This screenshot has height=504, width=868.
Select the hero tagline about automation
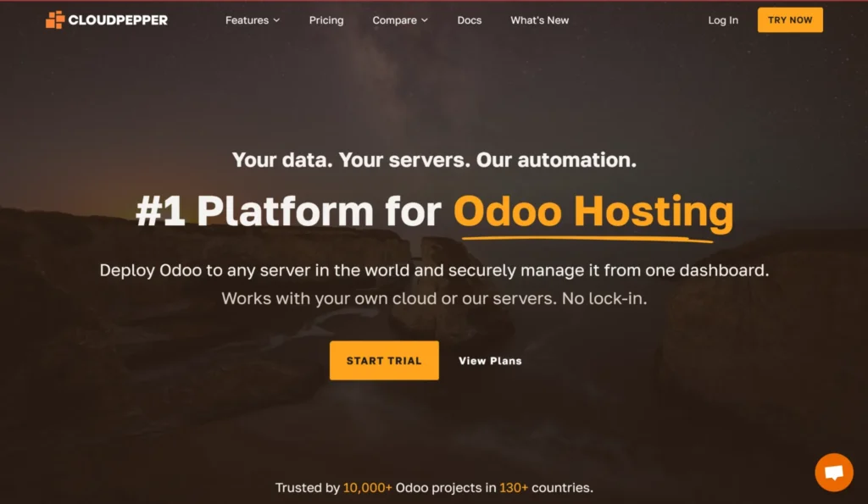point(434,159)
